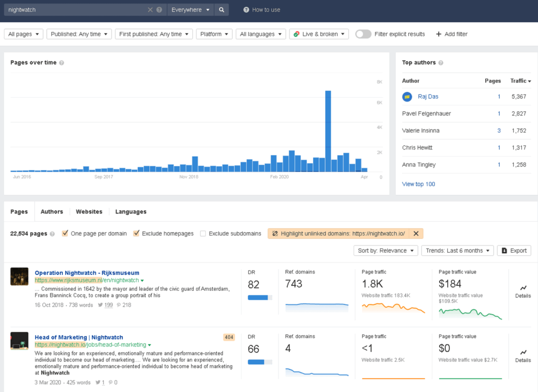Click the magnifying glass search button

pos(222,9)
